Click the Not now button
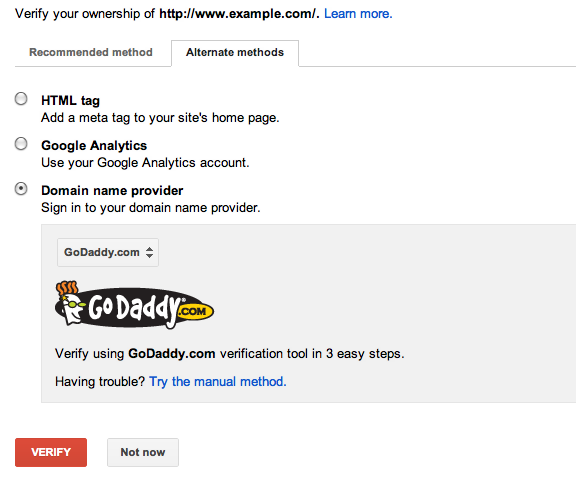The image size is (576, 485). [143, 452]
